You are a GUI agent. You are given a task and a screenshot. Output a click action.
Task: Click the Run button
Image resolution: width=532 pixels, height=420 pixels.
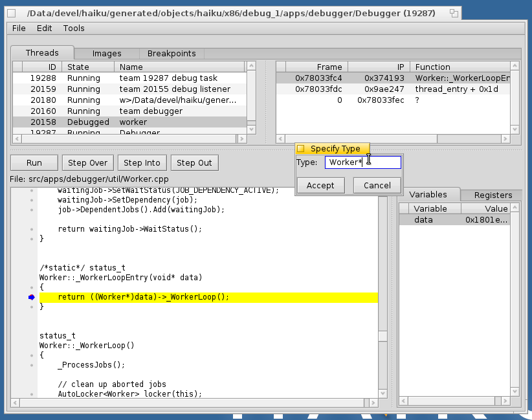[x=34, y=163]
